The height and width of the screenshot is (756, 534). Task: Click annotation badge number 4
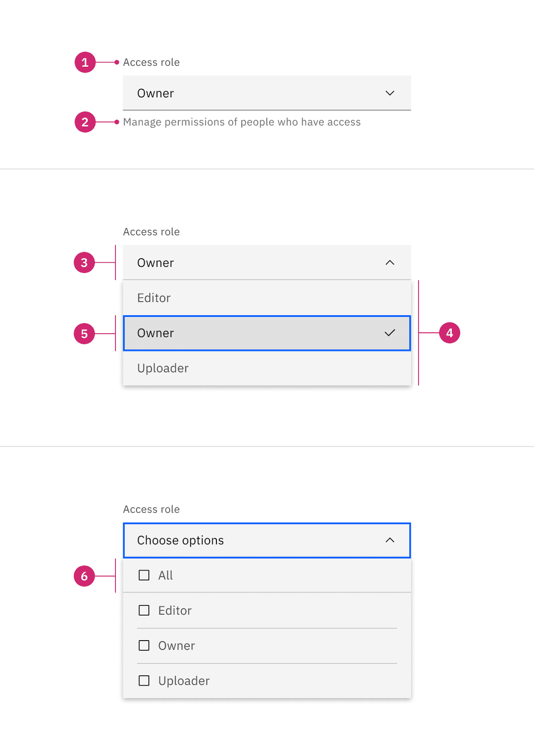(x=449, y=333)
